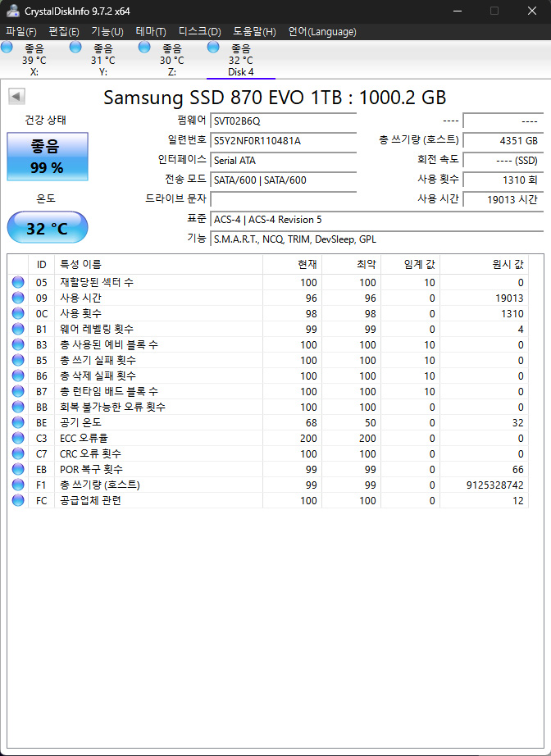Click status orb for attribute C7

(18, 453)
